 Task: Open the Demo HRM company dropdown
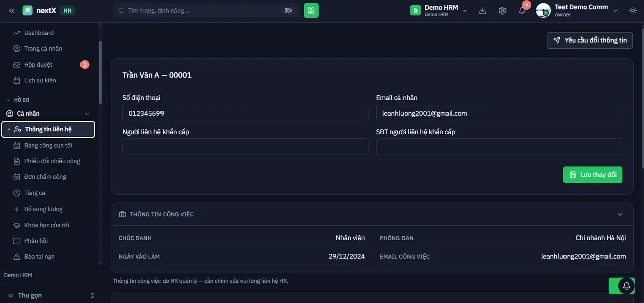[x=439, y=10]
